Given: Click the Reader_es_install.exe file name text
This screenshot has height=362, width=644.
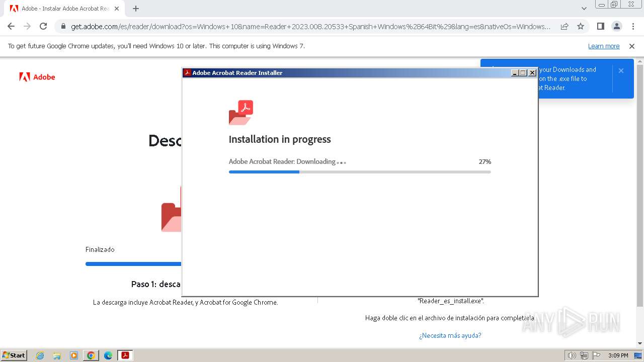Looking at the screenshot, I should [x=451, y=301].
